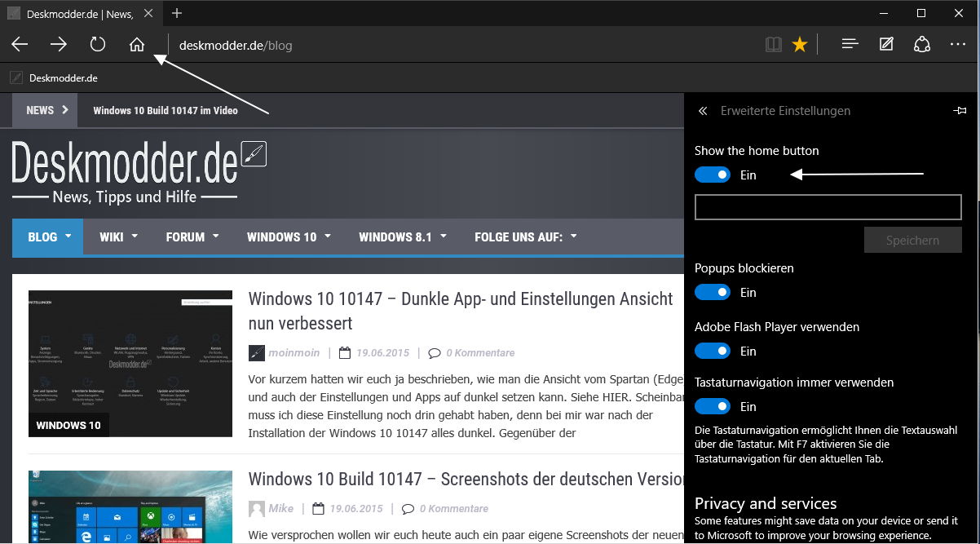This screenshot has width=980, height=544.
Task: Disable the Popups blockieren switch
Action: pyautogui.click(x=713, y=292)
